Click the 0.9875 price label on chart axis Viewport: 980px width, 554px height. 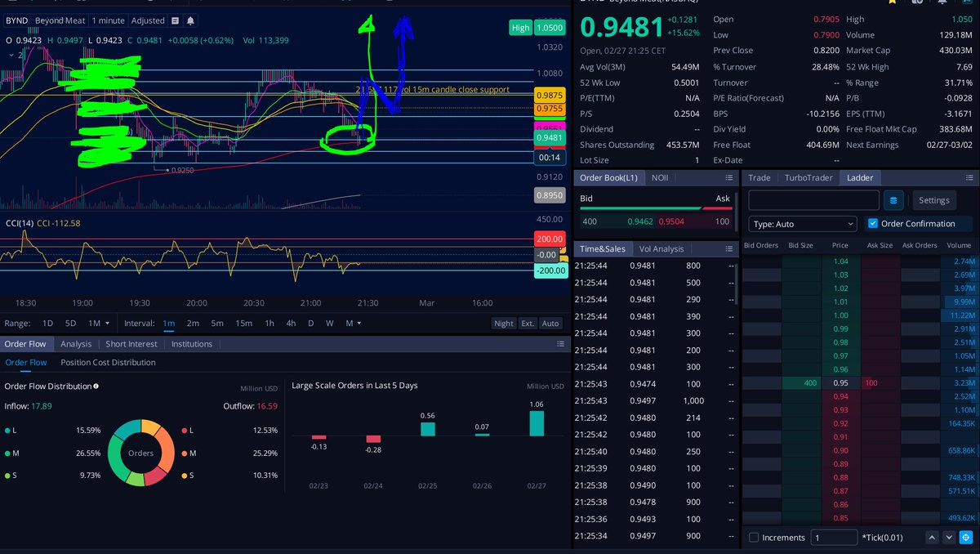tap(549, 96)
